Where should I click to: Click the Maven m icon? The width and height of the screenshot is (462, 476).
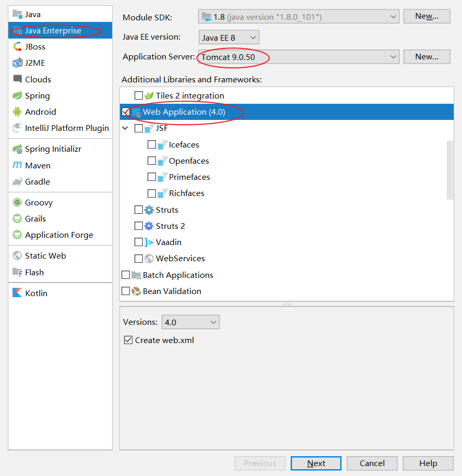click(x=17, y=165)
